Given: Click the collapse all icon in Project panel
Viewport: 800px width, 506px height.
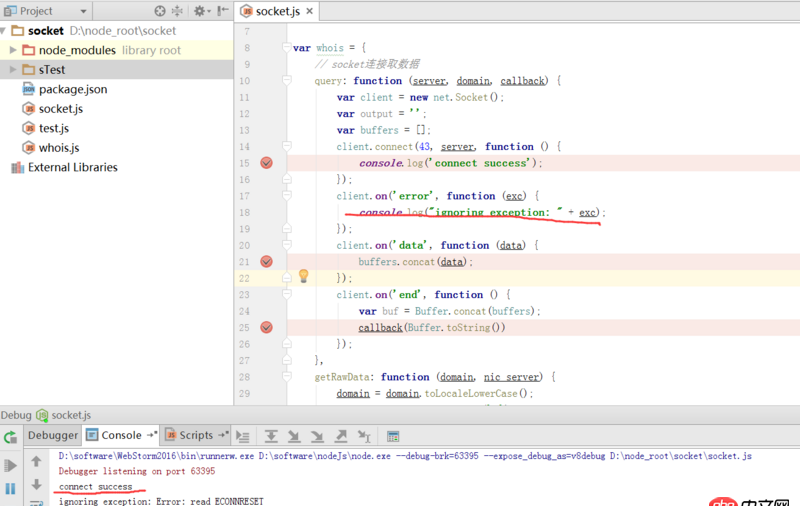Looking at the screenshot, I should (x=178, y=11).
